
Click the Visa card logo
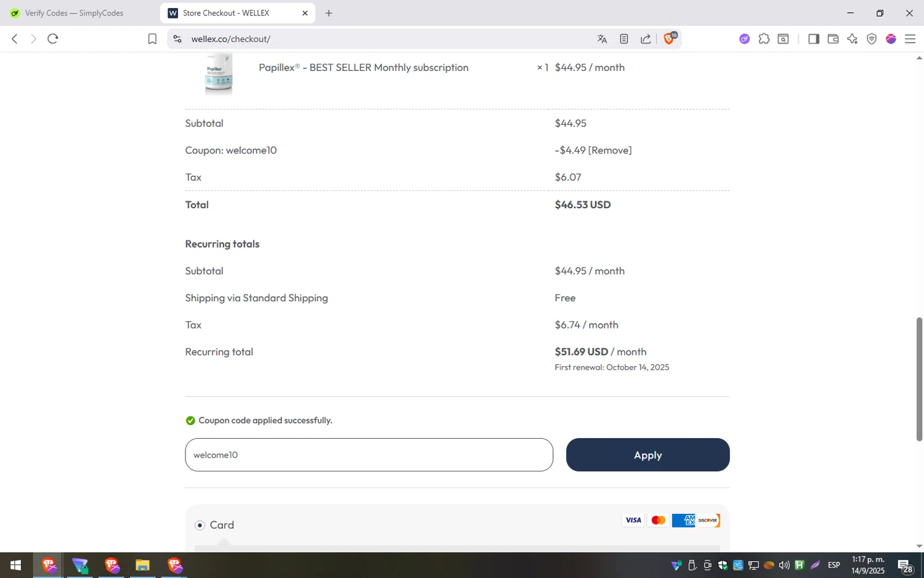tap(633, 520)
